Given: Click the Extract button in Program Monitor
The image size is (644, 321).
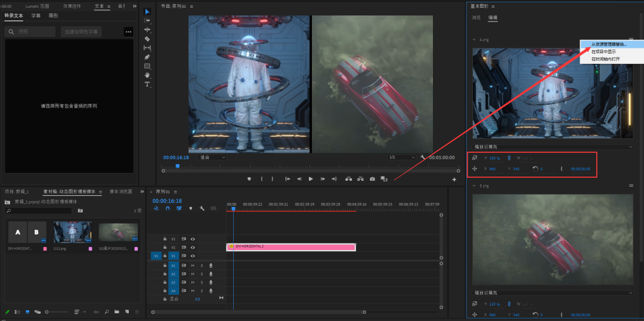Looking at the screenshot, I should 360,179.
